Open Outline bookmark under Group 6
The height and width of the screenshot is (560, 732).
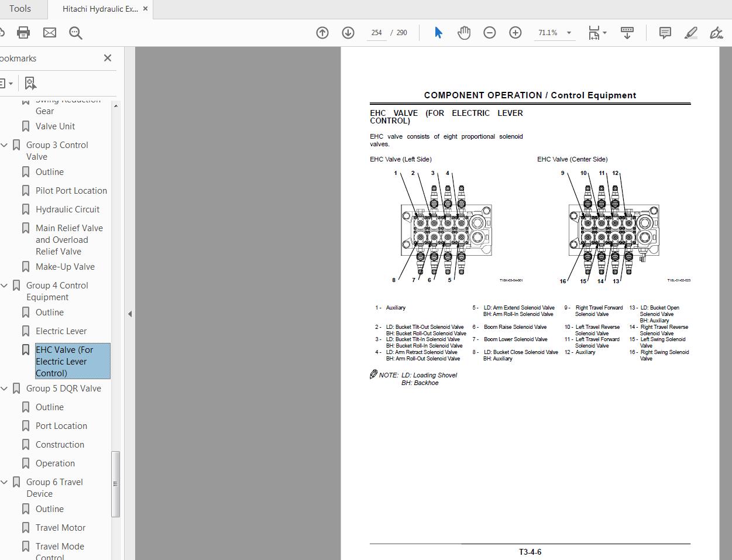[50, 509]
